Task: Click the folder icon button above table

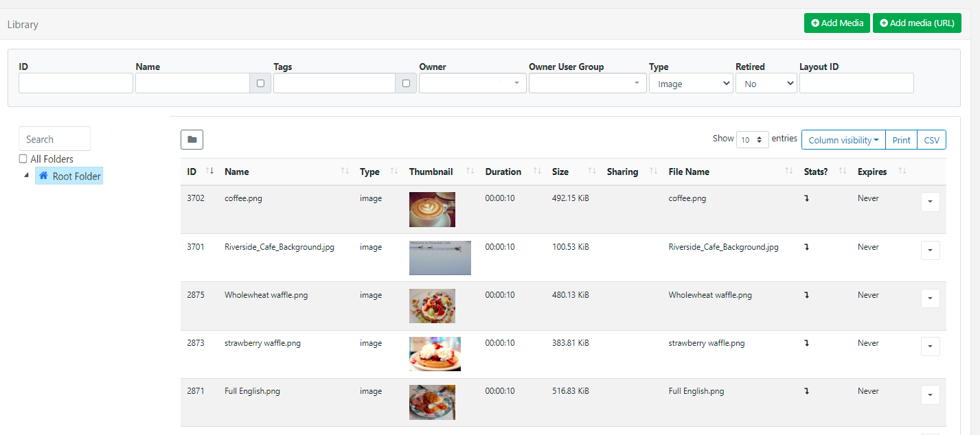Action: pyautogui.click(x=192, y=139)
